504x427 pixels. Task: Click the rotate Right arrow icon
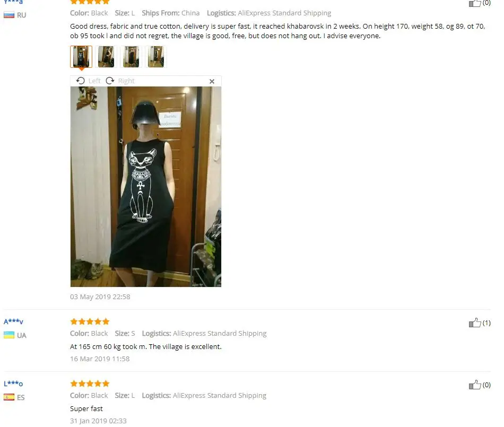pyautogui.click(x=110, y=81)
